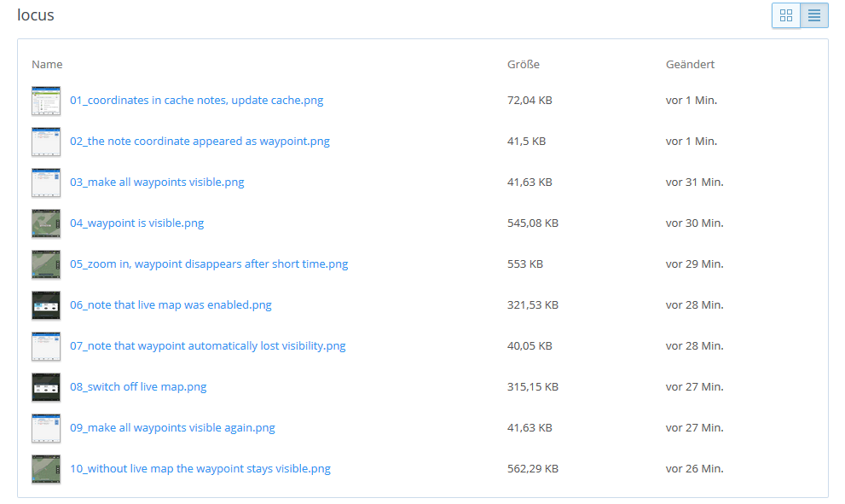Click thumbnail for 02_the note coordinate file
The width and height of the screenshot is (845, 504).
(x=46, y=142)
